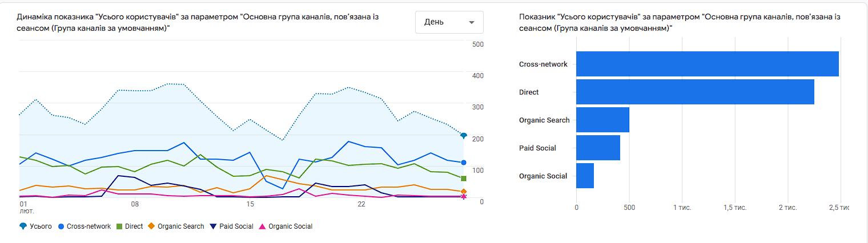
Task: Click the pink Organic Social legend triangle icon
Action: click(x=262, y=226)
